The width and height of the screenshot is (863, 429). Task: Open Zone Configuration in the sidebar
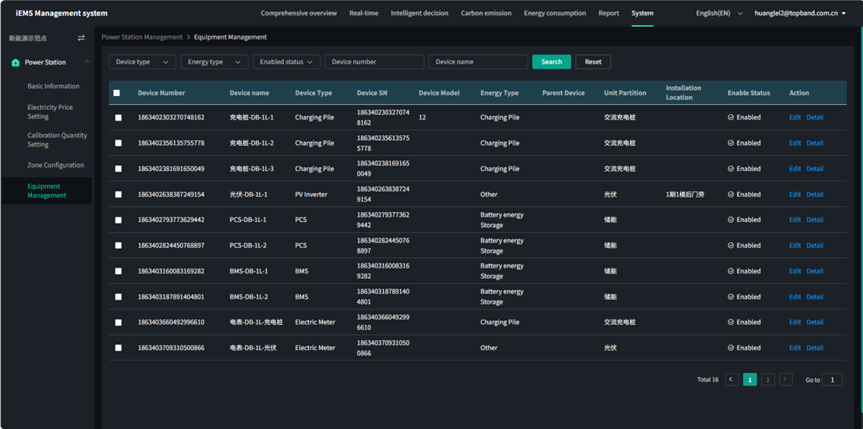pyautogui.click(x=56, y=165)
